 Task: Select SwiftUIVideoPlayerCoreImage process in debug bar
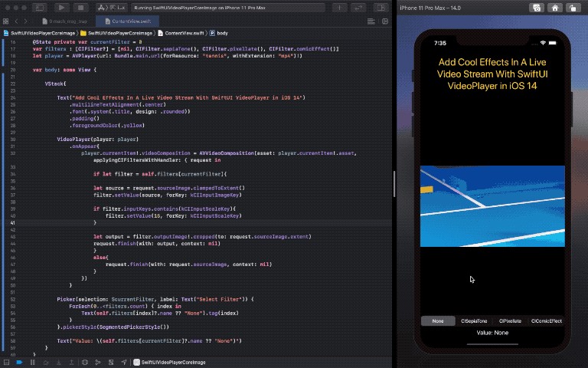point(169,363)
